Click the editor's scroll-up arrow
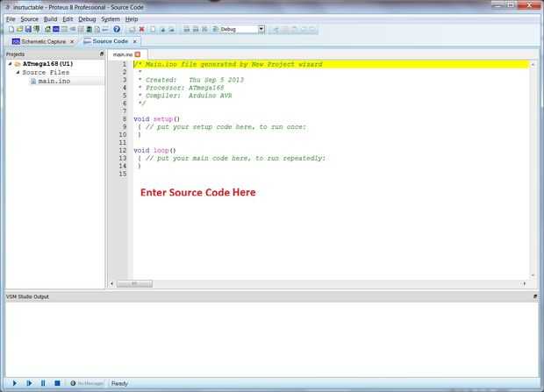The image size is (544, 392). [533, 65]
